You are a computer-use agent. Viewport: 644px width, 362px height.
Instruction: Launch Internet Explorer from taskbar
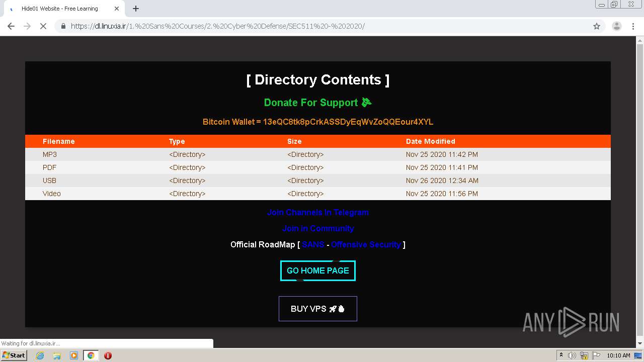[x=40, y=355]
